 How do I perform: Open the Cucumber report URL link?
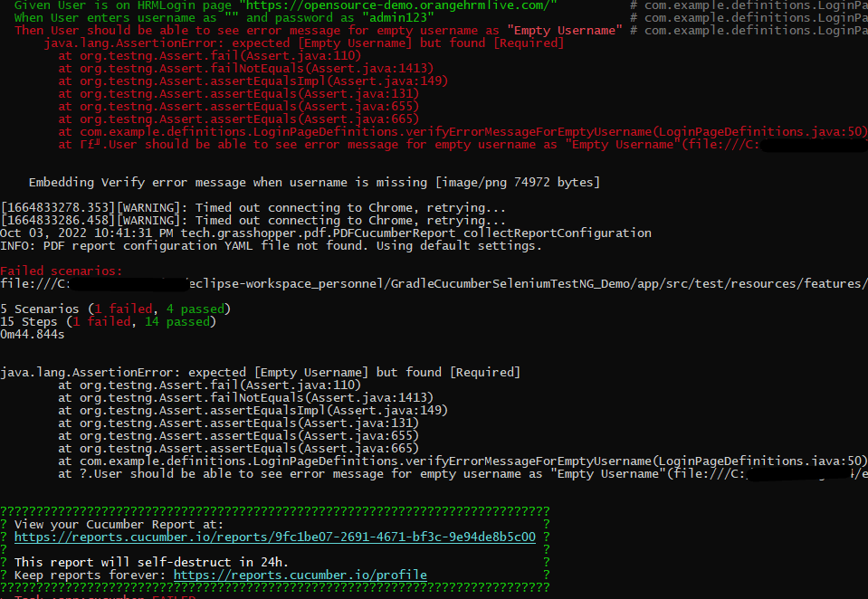[274, 537]
